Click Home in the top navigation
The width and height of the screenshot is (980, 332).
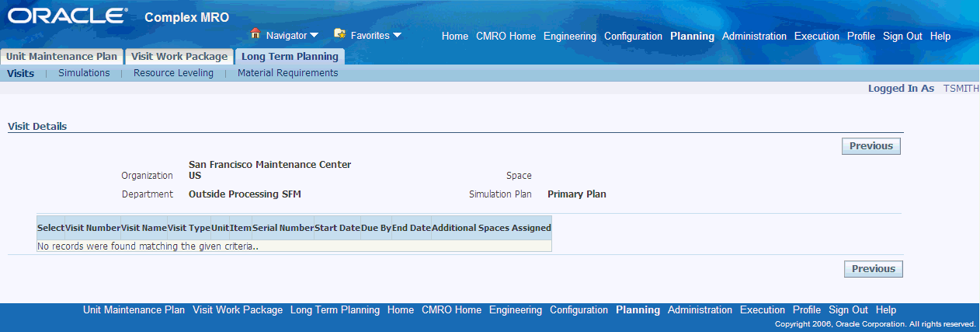(455, 37)
